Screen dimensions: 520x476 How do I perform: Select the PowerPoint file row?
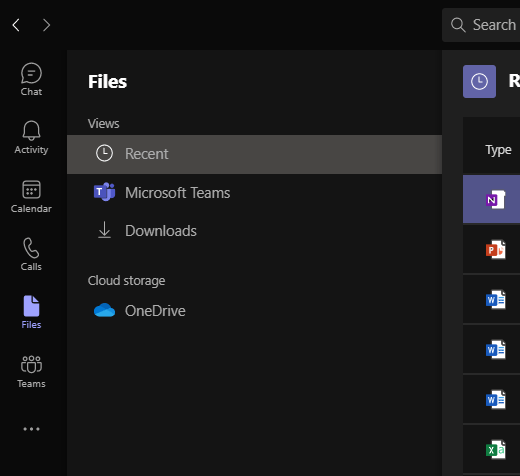point(491,249)
